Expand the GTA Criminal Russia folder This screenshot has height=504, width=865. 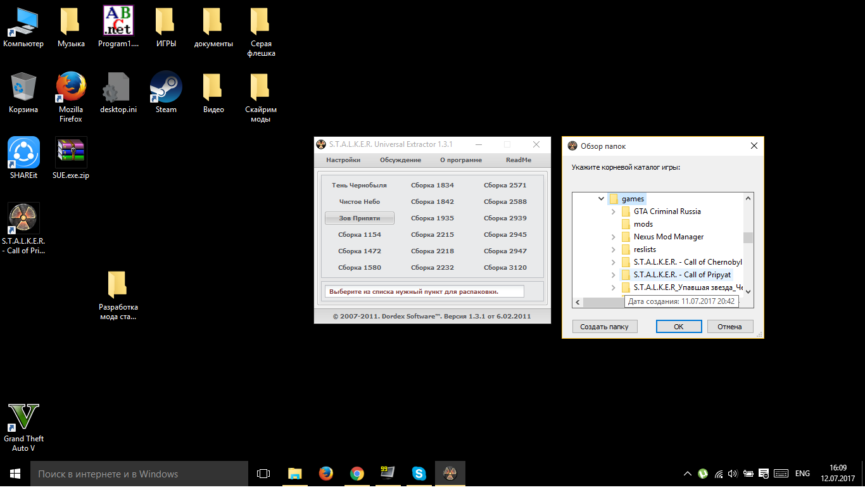pos(613,211)
